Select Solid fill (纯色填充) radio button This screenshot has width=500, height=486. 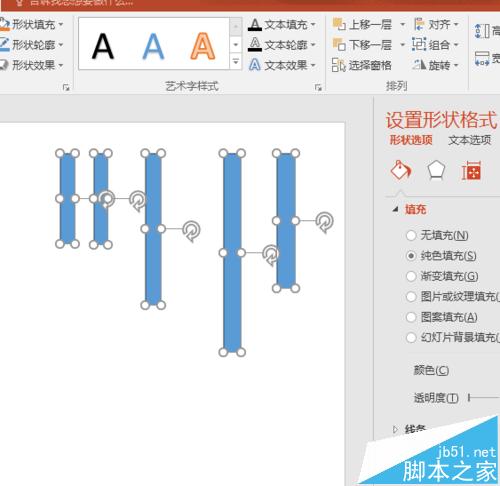411,256
